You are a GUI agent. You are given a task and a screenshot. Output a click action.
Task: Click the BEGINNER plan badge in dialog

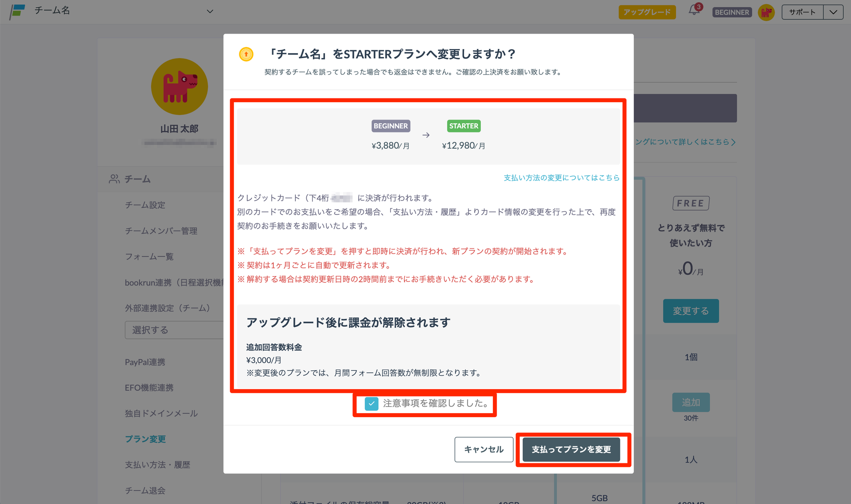(391, 126)
